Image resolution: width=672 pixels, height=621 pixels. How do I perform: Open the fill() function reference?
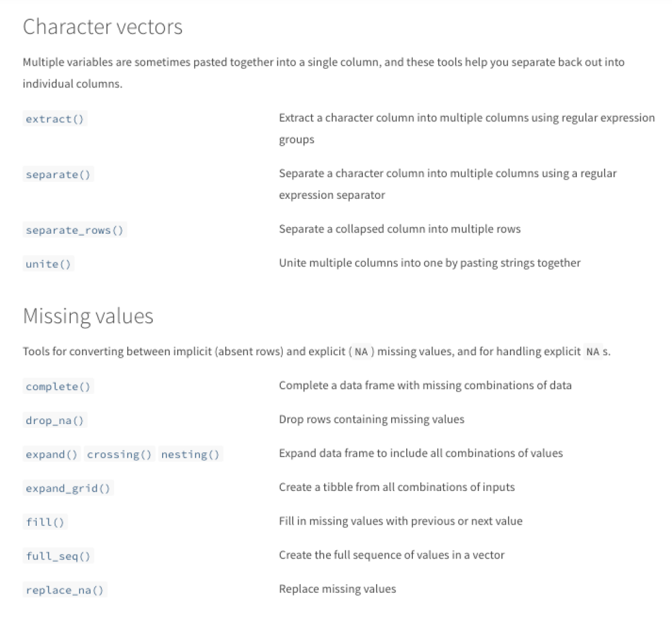pos(45,522)
